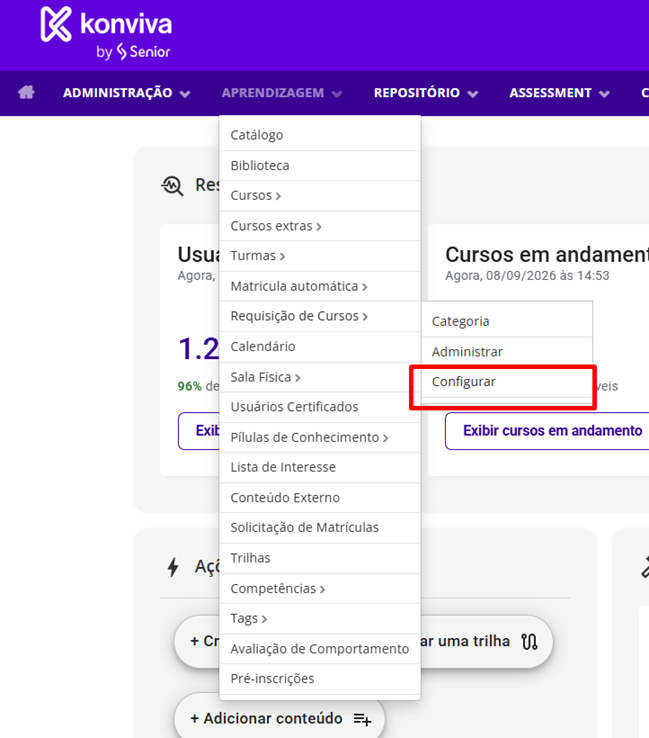Click Exibir cursos em andamento button

[x=547, y=431]
